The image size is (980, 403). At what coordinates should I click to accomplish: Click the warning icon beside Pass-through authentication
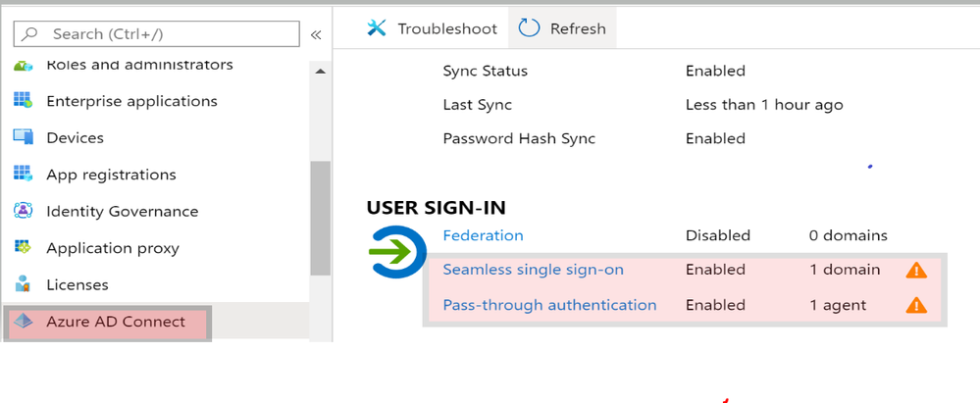pyautogui.click(x=916, y=305)
